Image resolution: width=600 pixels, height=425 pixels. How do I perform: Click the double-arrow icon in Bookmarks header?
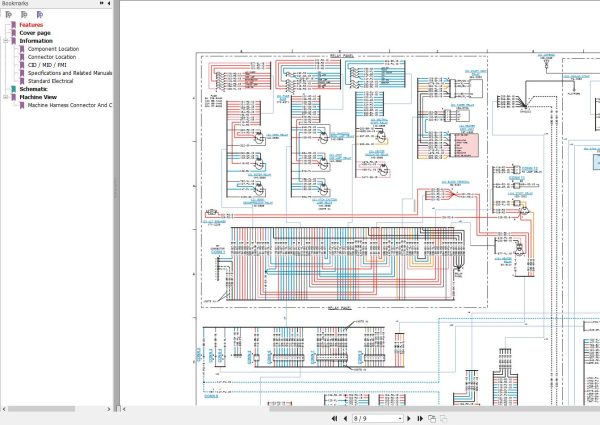coord(101,3)
